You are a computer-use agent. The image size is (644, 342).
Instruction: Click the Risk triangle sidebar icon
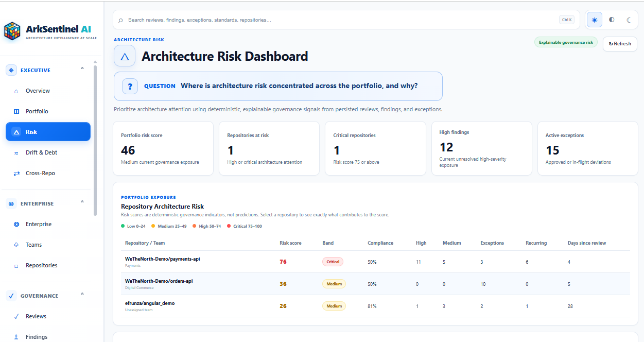(x=16, y=132)
